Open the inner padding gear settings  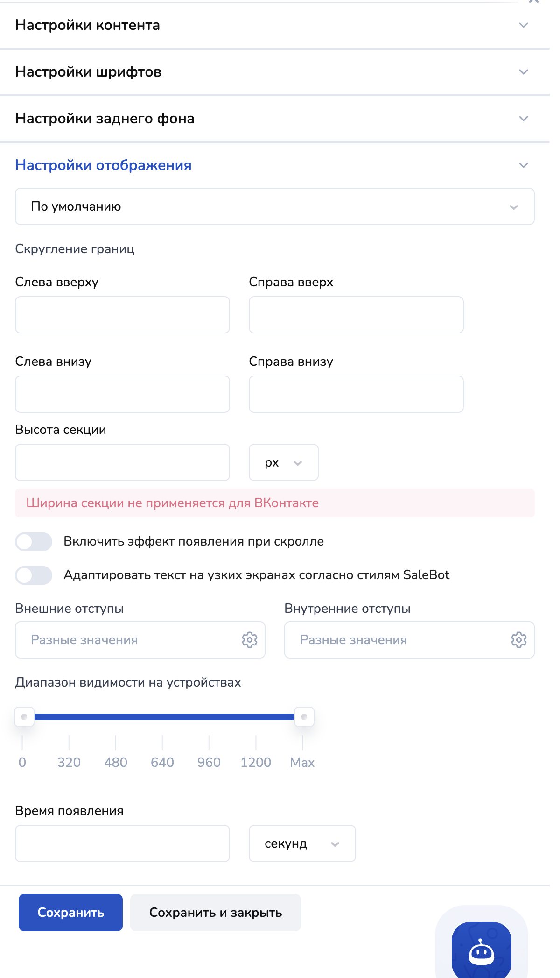518,640
